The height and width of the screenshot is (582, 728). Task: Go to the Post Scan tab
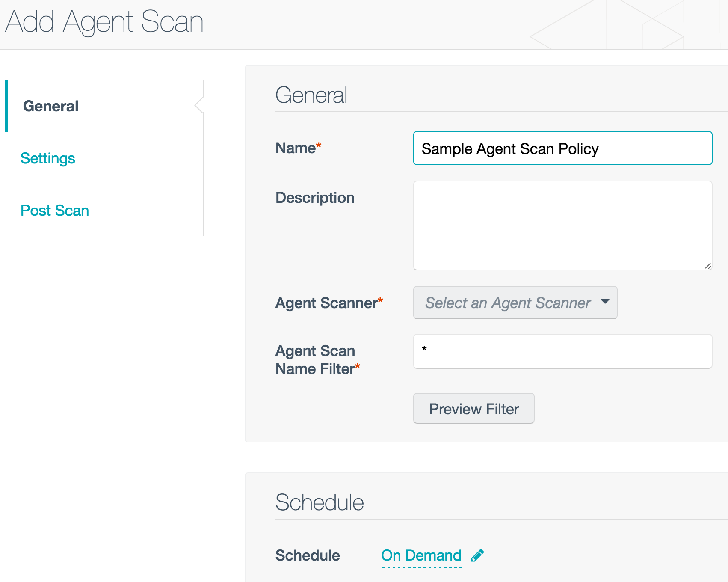(55, 211)
